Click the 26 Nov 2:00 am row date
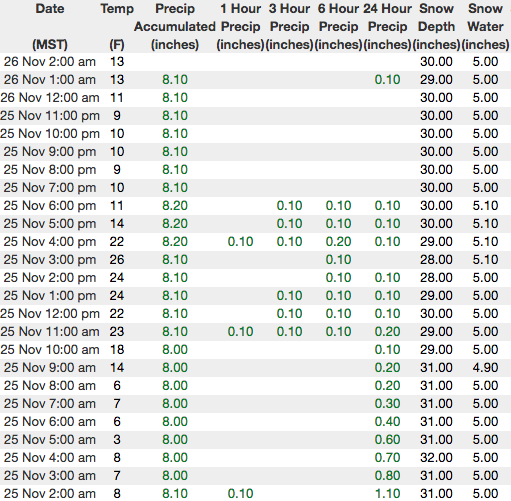Viewport: 511px width, 501px height. pyautogui.click(x=50, y=62)
